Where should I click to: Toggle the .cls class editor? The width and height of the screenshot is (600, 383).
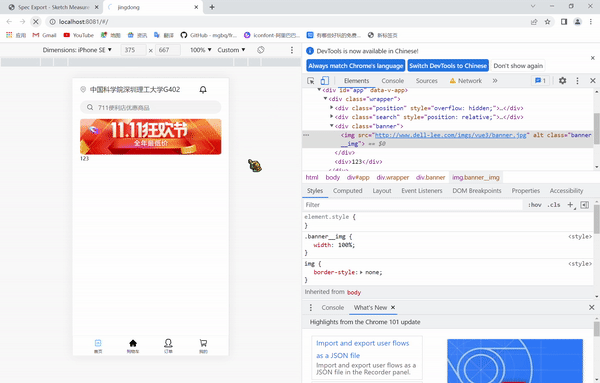553,205
